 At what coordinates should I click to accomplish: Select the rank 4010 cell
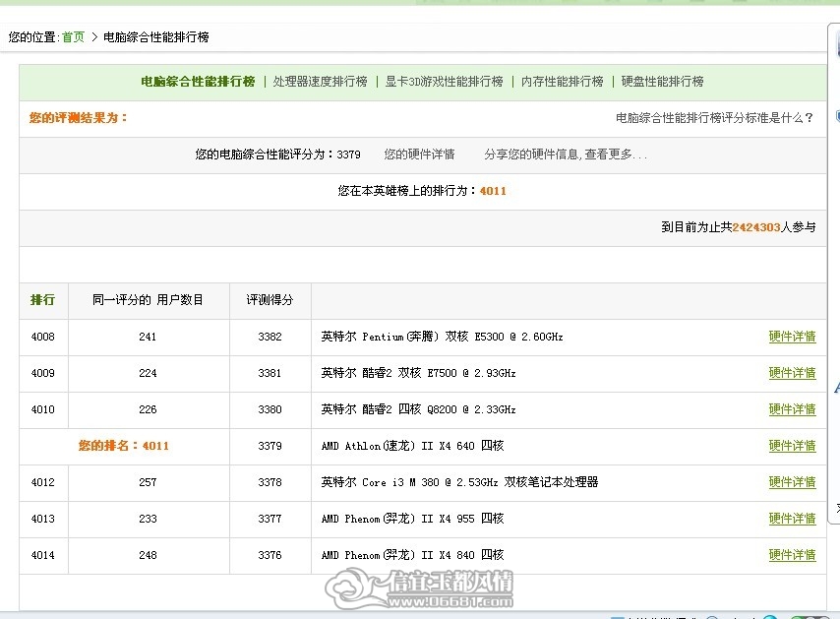click(x=43, y=409)
